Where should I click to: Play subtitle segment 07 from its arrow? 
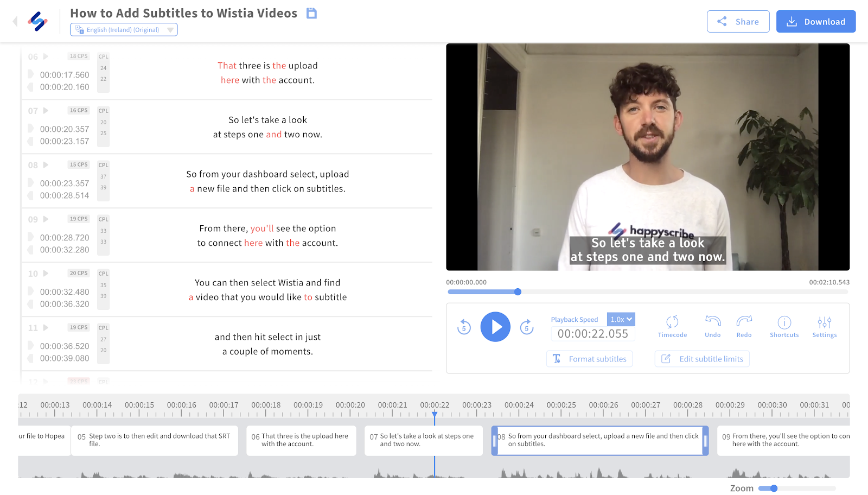click(46, 111)
